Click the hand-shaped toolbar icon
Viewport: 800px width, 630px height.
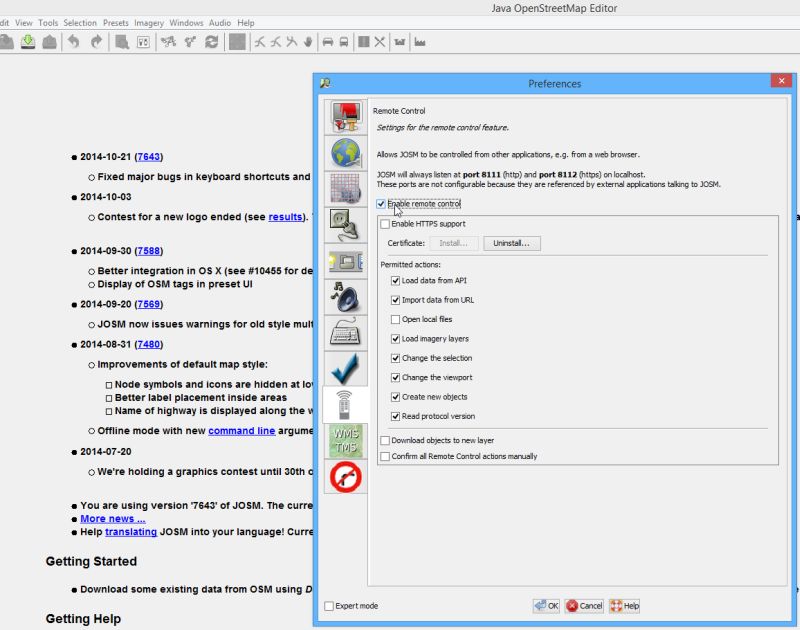click(308, 42)
